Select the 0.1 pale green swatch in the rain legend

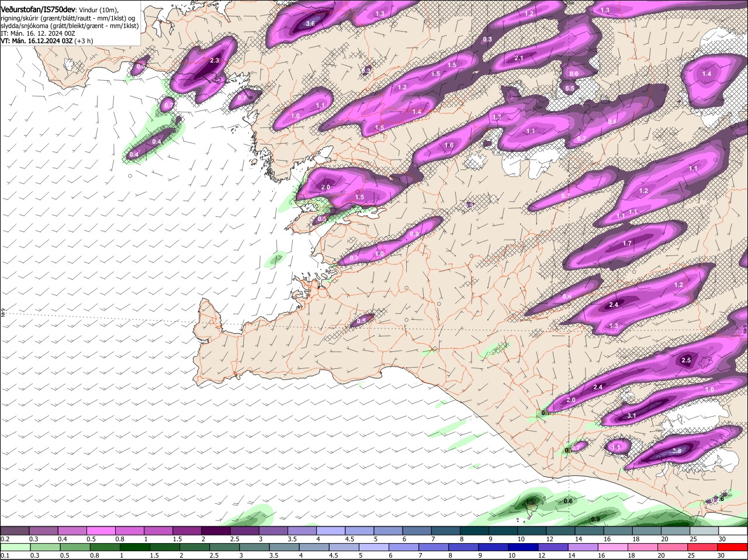point(15,547)
